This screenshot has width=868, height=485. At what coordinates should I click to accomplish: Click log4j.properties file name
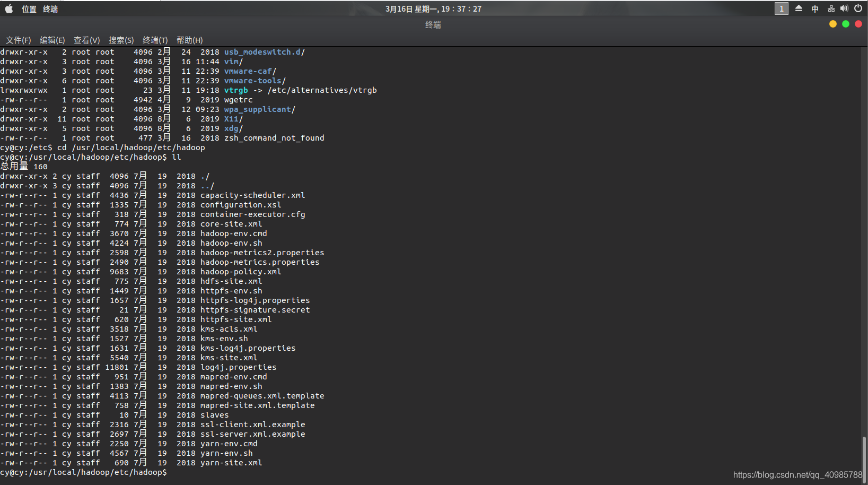click(x=239, y=367)
